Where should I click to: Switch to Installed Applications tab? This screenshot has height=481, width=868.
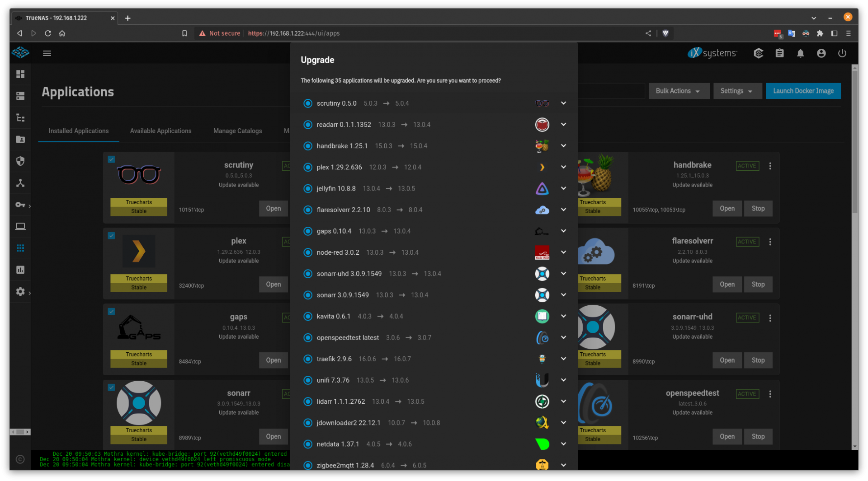[x=79, y=131]
